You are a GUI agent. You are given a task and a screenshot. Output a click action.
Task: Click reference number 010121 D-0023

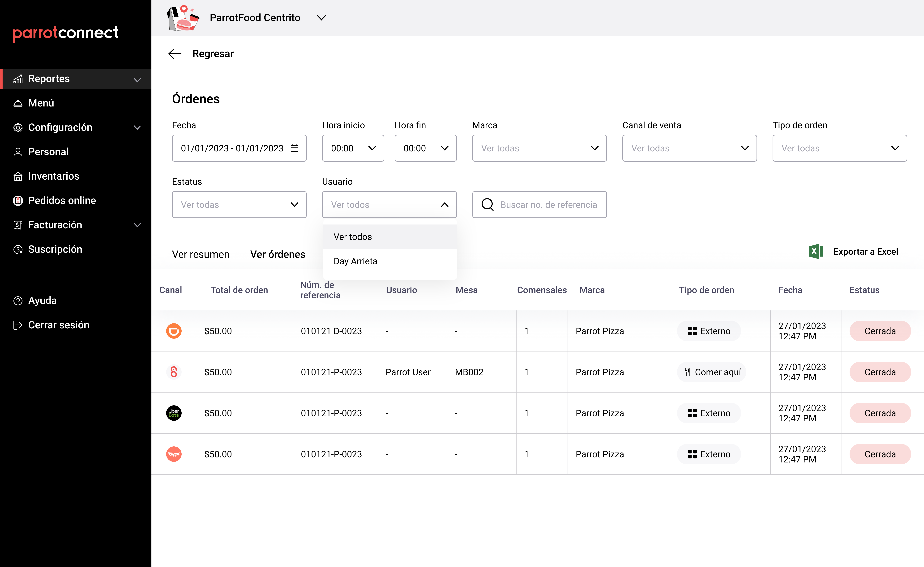click(331, 331)
